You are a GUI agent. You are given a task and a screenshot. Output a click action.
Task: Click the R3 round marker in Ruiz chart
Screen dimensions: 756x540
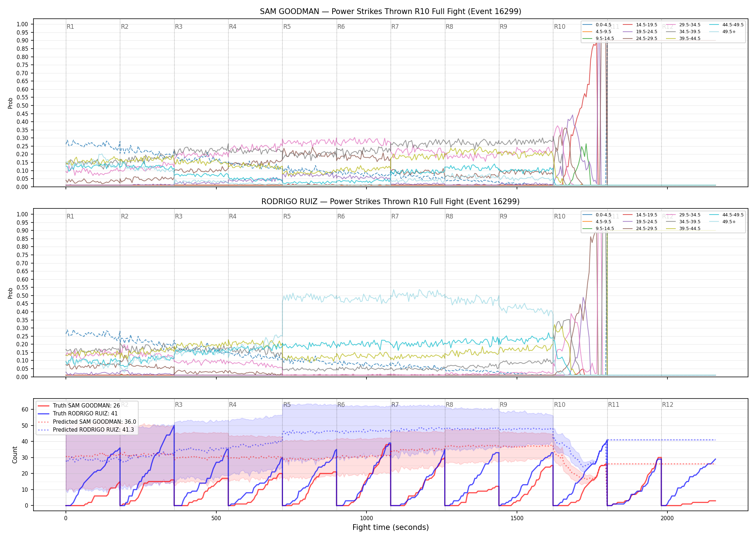click(179, 216)
